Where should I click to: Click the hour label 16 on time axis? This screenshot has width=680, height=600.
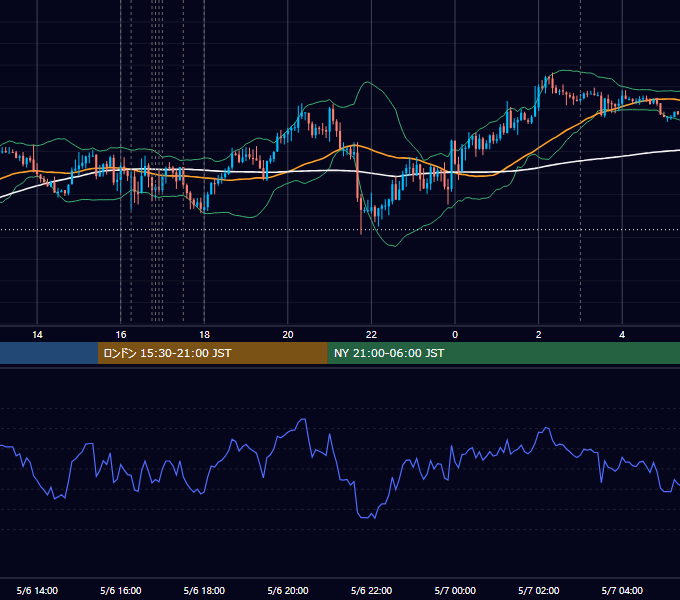pyautogui.click(x=121, y=335)
